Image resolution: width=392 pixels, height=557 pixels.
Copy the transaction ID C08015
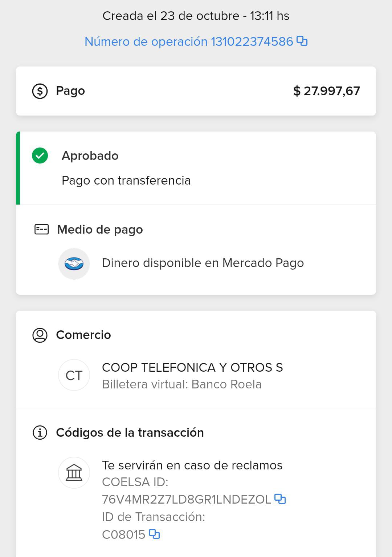pyautogui.click(x=154, y=534)
